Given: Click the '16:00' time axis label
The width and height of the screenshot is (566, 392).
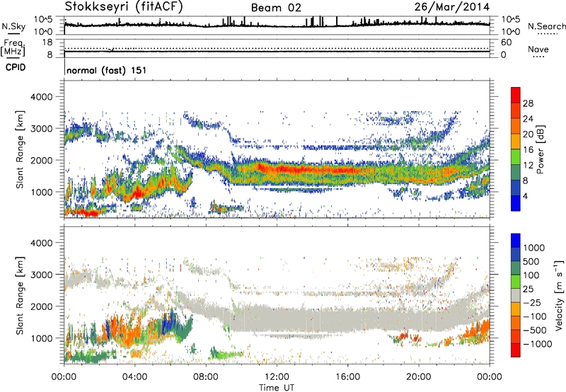Looking at the screenshot, I should 347,377.
